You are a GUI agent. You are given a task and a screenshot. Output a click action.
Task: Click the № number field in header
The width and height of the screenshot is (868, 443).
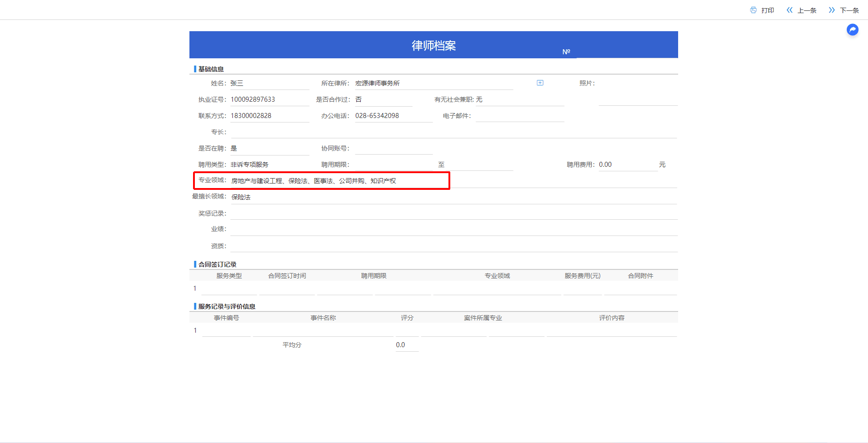point(627,52)
